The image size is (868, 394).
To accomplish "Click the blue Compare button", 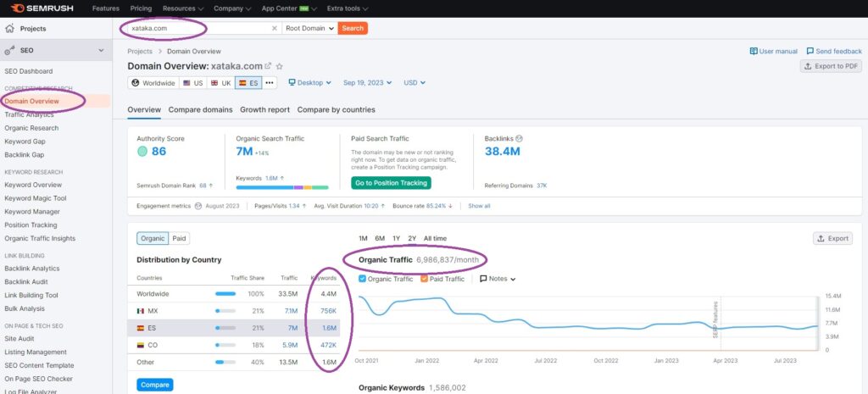I will coord(154,385).
